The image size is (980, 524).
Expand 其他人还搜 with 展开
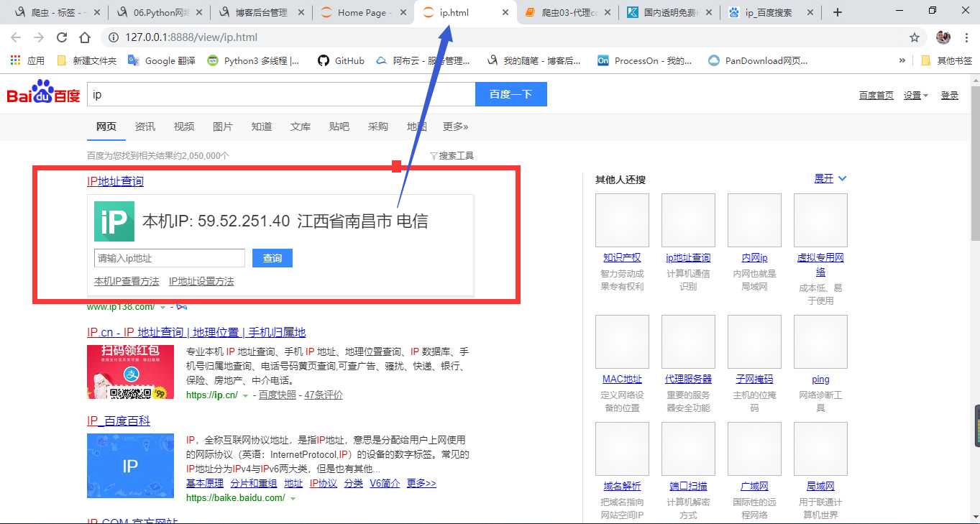(x=830, y=178)
